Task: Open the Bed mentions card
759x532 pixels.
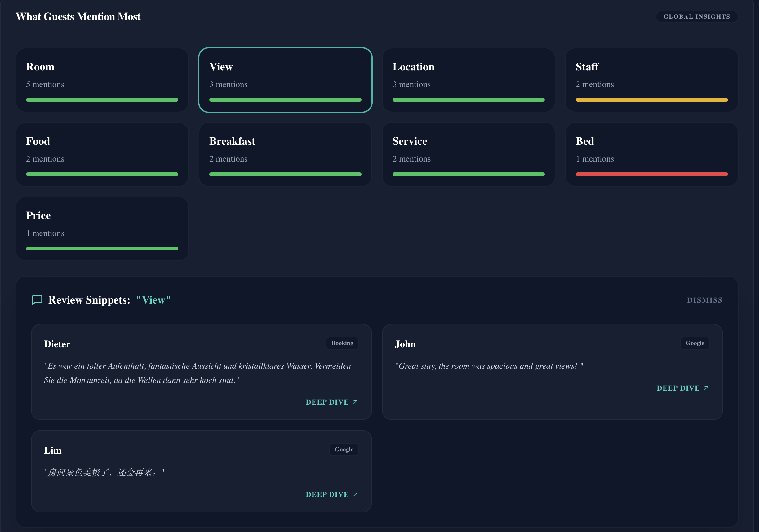Action: [651, 154]
